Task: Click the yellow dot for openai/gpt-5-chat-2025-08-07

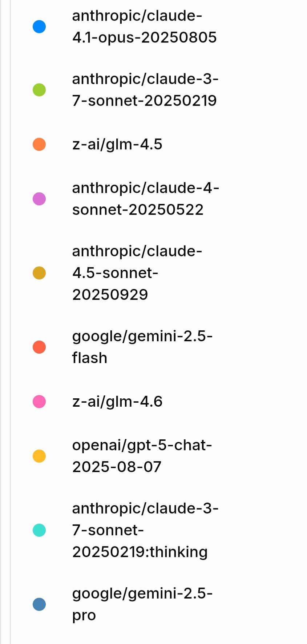Action: coord(39,456)
